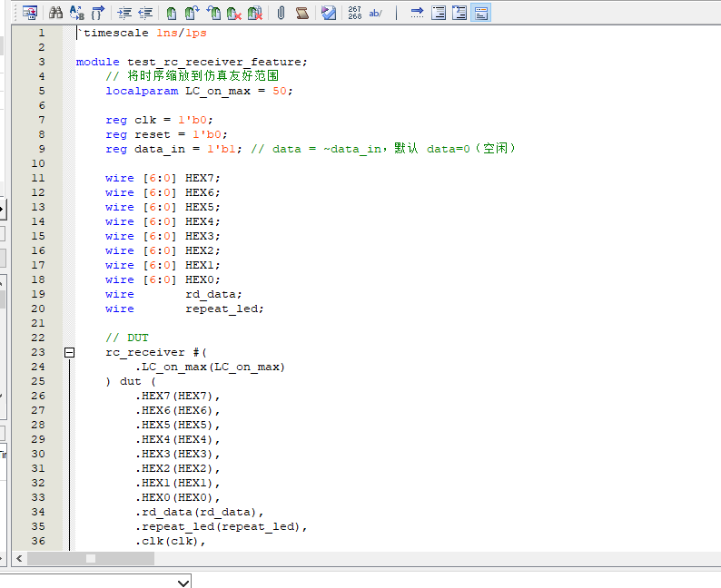The width and height of the screenshot is (721, 588).
Task: Click the wire HEX4 declaration
Action: point(163,222)
